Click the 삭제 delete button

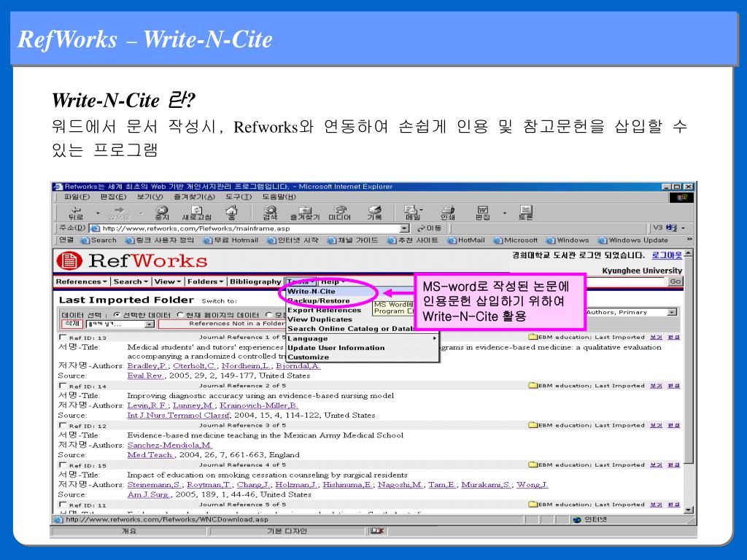click(x=72, y=324)
